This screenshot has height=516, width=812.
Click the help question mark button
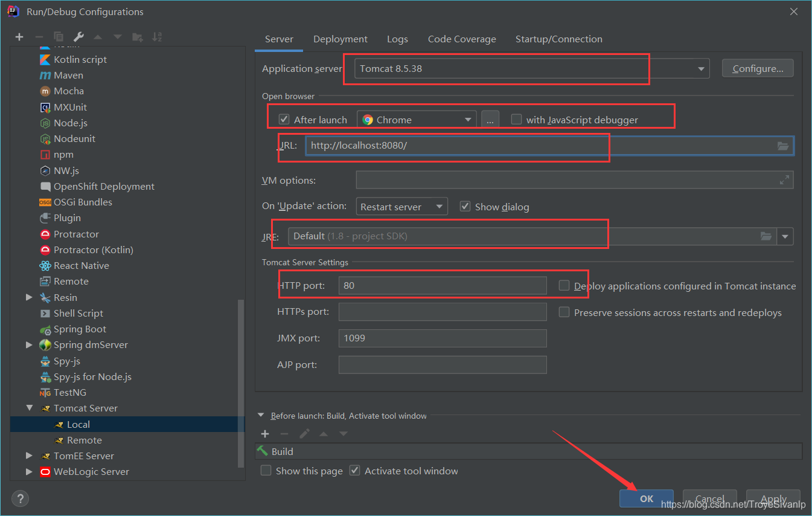[20, 499]
